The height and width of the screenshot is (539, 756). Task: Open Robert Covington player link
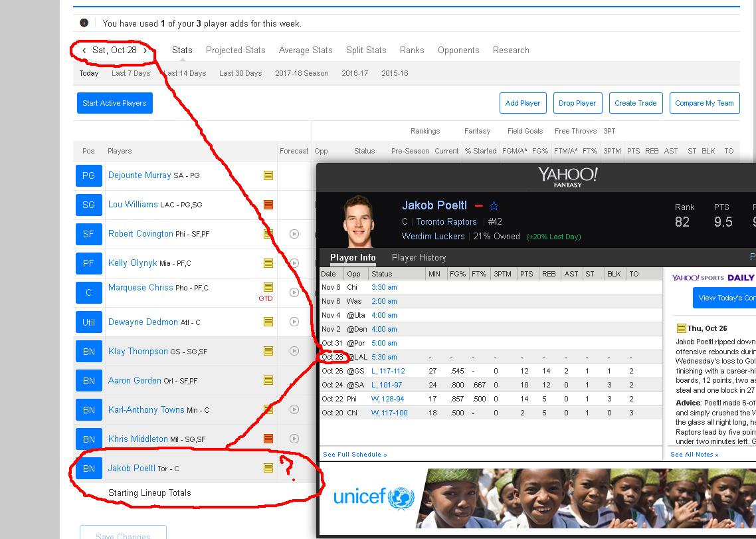140,233
